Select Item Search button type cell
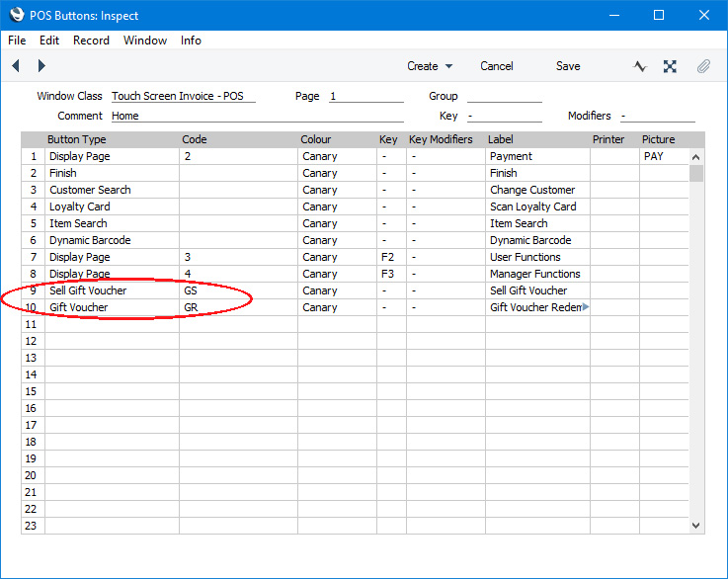The image size is (728, 579). 112,223
